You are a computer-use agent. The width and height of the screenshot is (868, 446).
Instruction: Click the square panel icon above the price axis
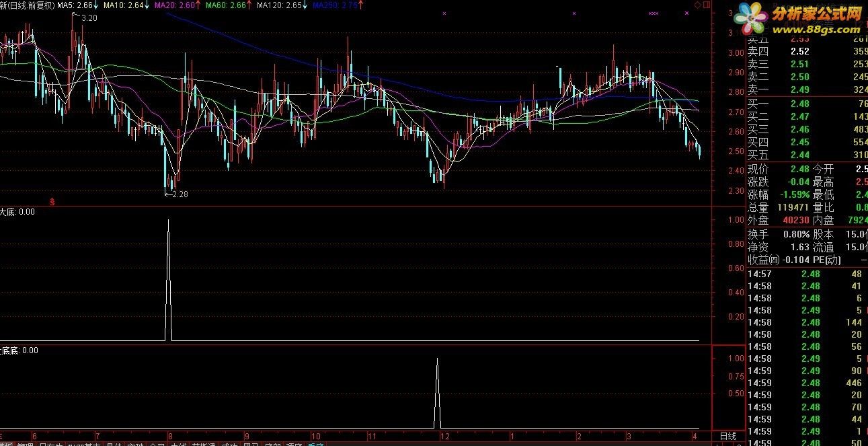point(705,5)
